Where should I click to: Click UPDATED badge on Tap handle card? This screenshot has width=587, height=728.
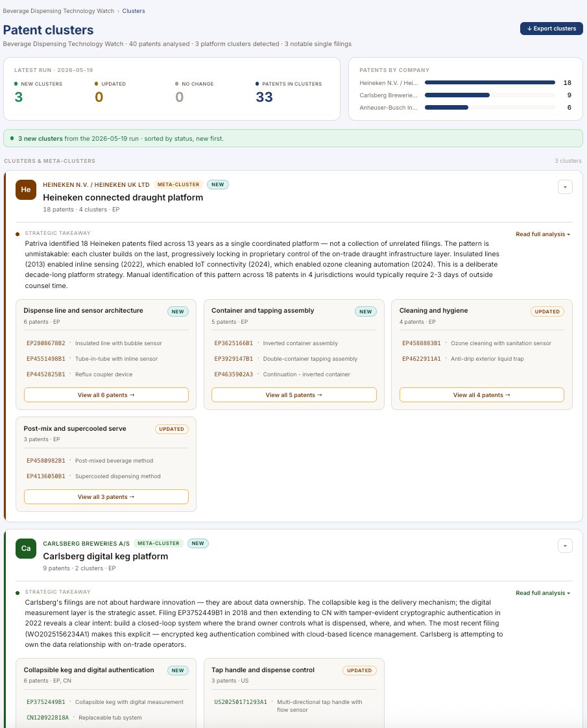click(359, 670)
